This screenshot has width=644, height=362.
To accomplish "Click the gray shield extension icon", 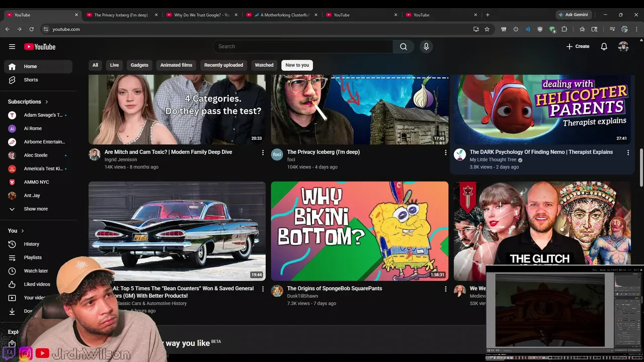I will (x=540, y=29).
